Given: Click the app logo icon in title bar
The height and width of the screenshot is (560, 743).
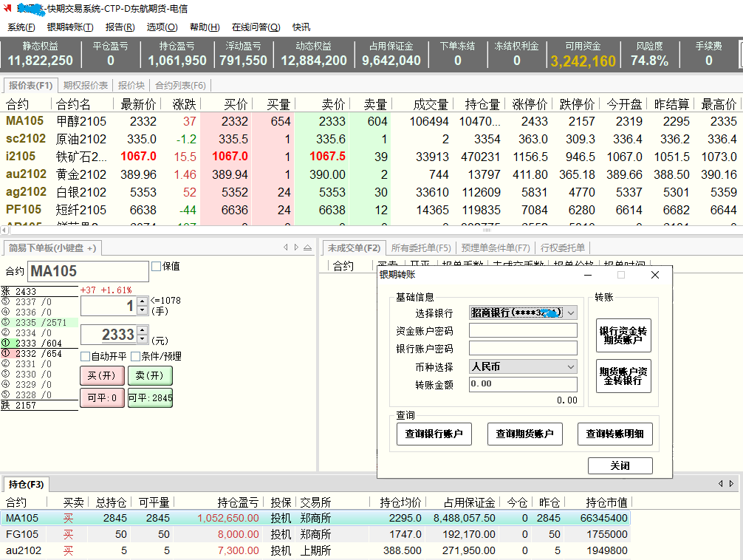Looking at the screenshot, I should (7, 9).
